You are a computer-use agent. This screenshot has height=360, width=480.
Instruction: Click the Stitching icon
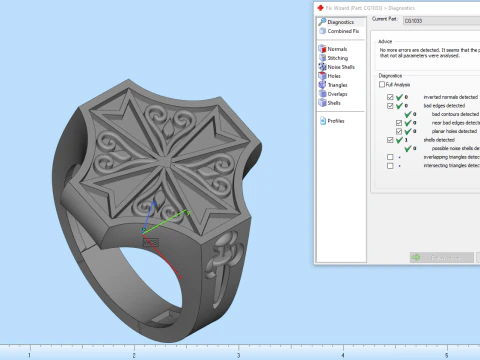point(322,58)
